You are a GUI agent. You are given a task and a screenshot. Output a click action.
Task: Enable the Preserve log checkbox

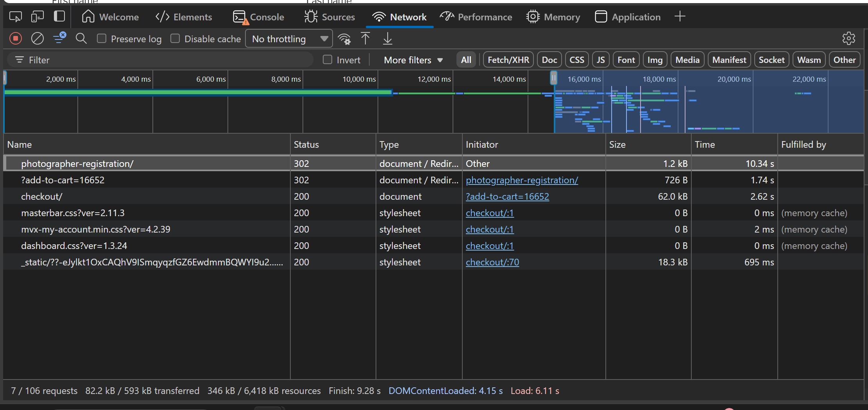[102, 39]
